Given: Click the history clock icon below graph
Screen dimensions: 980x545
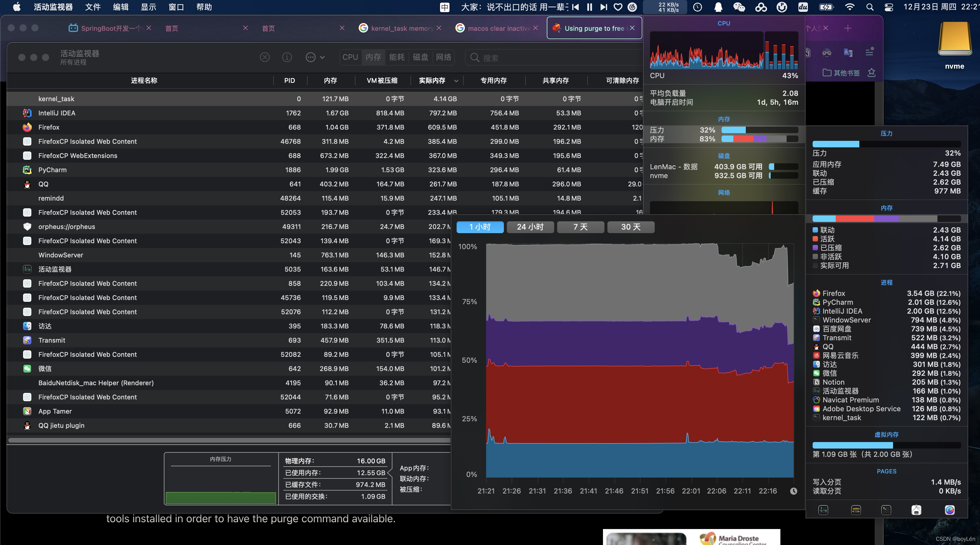Looking at the screenshot, I should [x=793, y=491].
